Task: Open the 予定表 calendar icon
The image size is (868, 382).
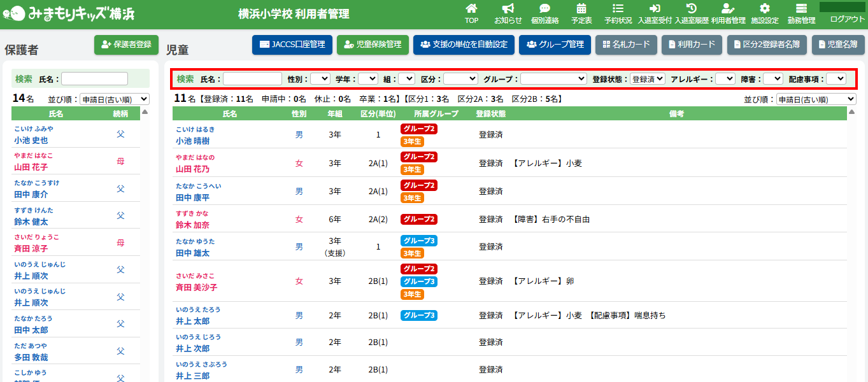Action: [x=581, y=9]
